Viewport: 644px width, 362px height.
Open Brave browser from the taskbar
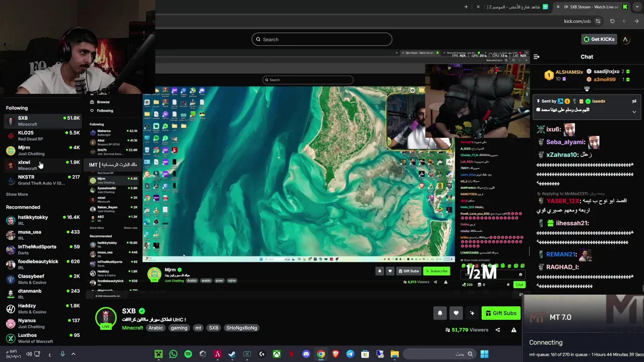pos(336,354)
